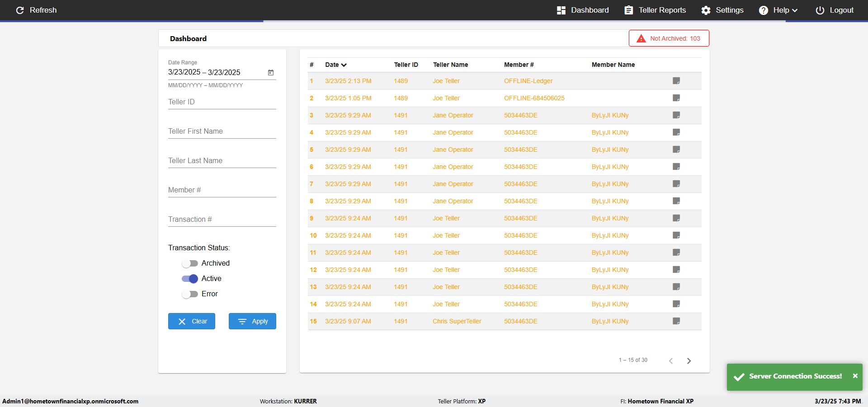Viewport: 868px width, 407px height.
Task: Expand the Help dropdown menu
Action: point(778,10)
